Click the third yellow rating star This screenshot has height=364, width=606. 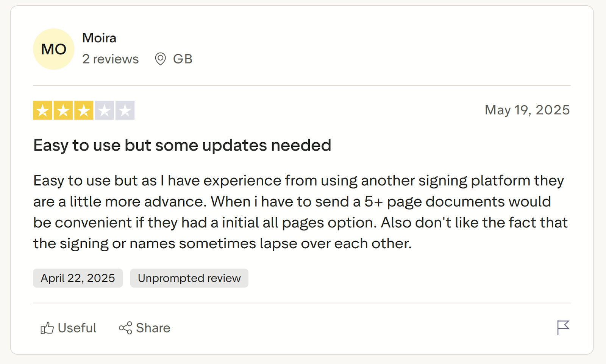(x=84, y=110)
